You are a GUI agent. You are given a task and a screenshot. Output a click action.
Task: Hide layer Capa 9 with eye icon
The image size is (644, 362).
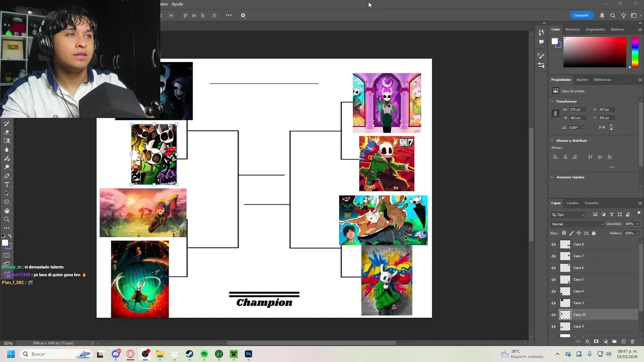pyautogui.click(x=553, y=326)
